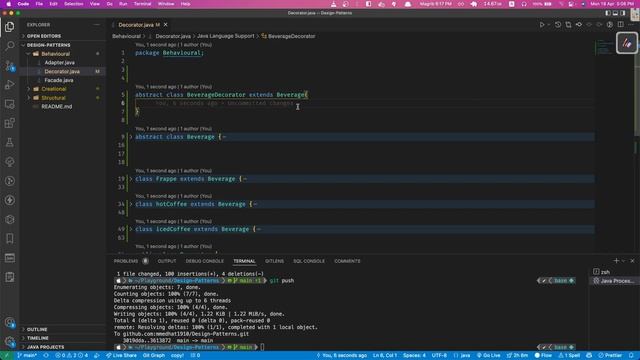Open Git Graph from status bar
640x360 pixels.
153,356
